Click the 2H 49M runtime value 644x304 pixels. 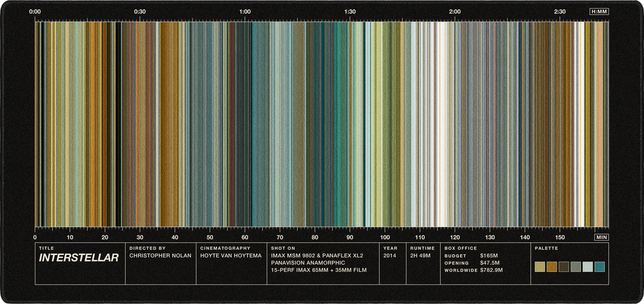tap(421, 256)
